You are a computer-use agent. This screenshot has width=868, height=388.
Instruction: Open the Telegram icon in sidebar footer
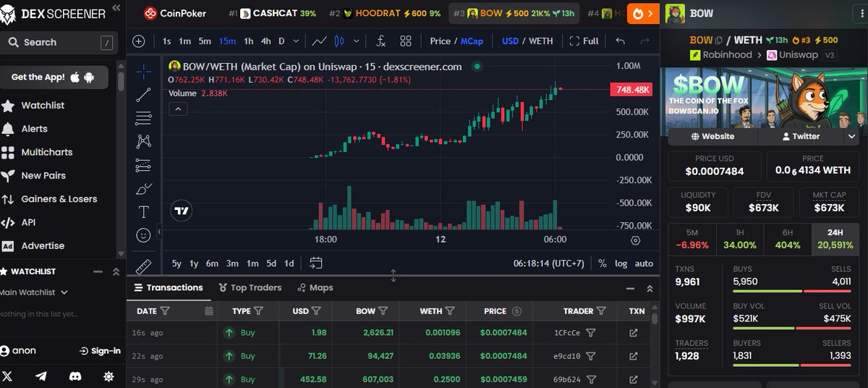coord(41,376)
